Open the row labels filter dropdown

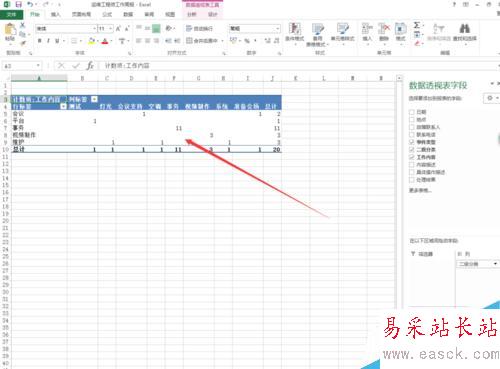63,106
